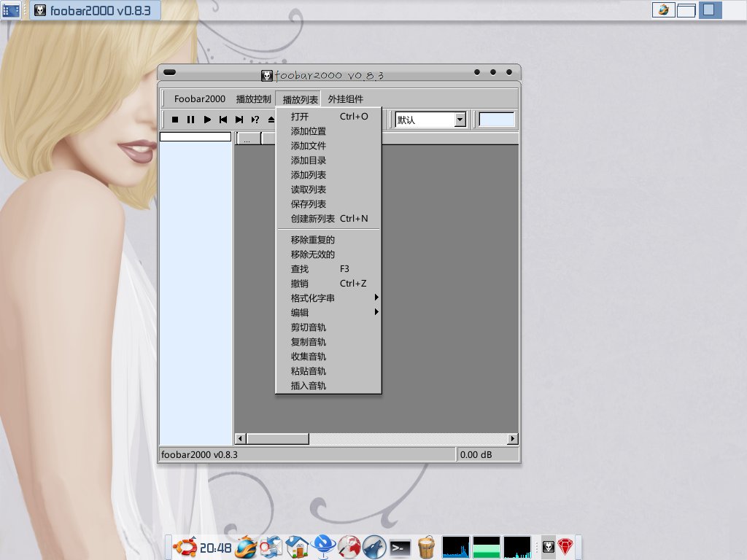Image resolution: width=747 pixels, height=560 pixels.
Task: Expand the 格式化字串 submenu
Action: tap(329, 298)
